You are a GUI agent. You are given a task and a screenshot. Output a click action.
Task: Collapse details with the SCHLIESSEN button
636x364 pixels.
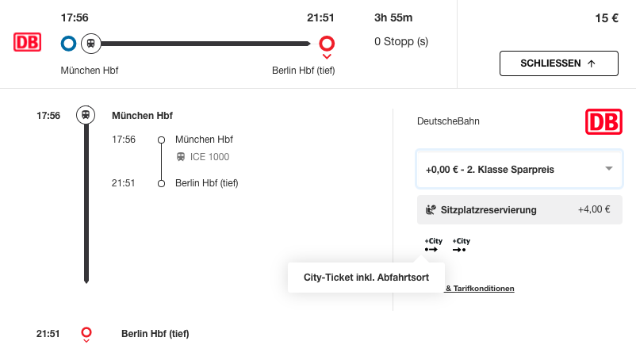pyautogui.click(x=558, y=63)
